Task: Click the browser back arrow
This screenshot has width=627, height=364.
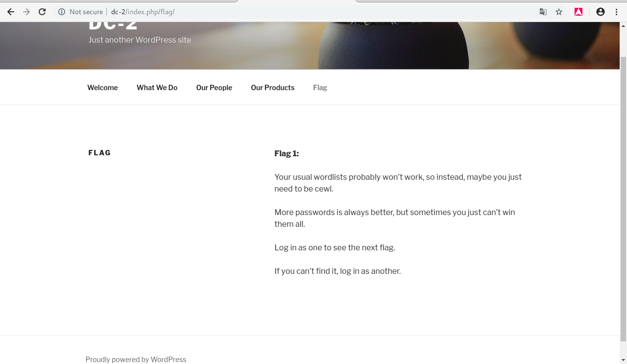Action: (11, 12)
